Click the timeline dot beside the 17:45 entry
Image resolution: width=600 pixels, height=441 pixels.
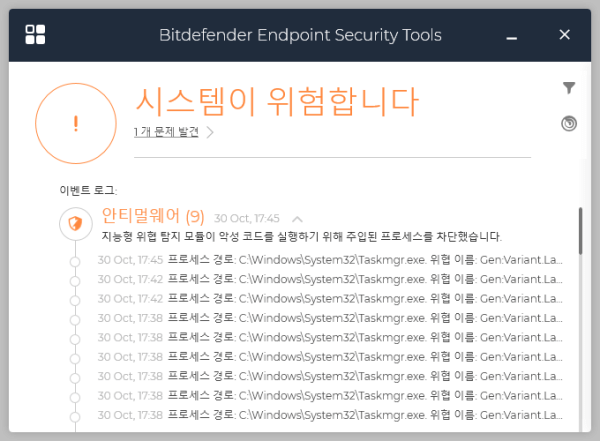tap(75, 261)
